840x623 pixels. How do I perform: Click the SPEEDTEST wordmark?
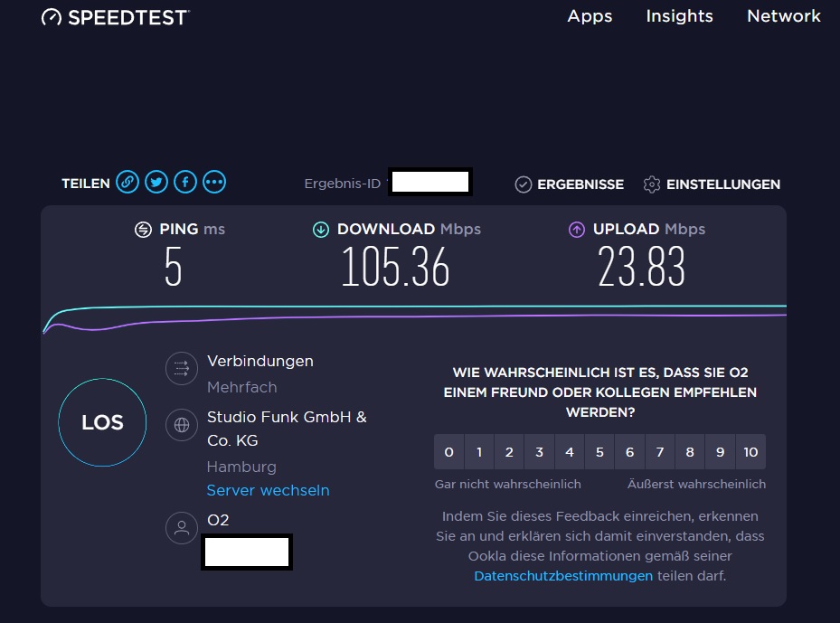tap(128, 18)
